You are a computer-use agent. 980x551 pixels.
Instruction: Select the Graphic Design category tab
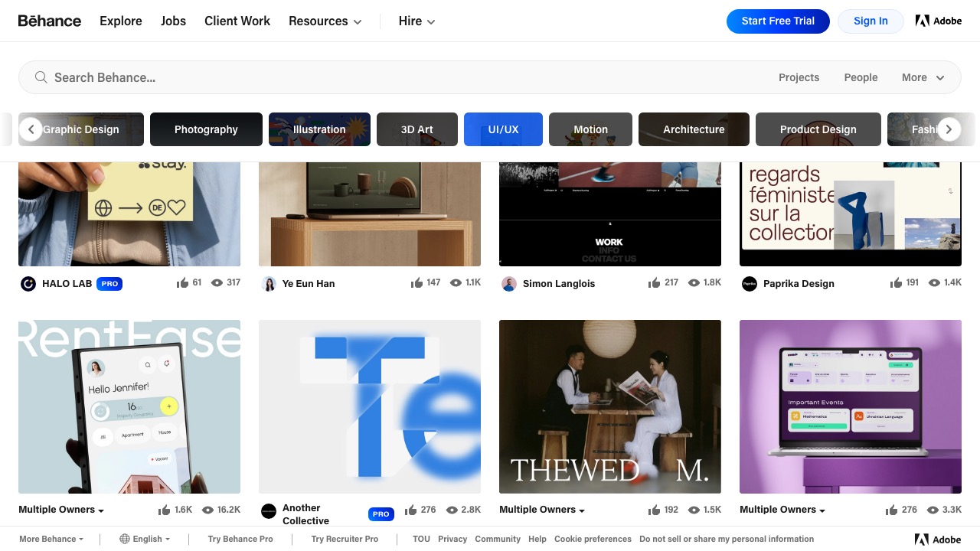[81, 129]
